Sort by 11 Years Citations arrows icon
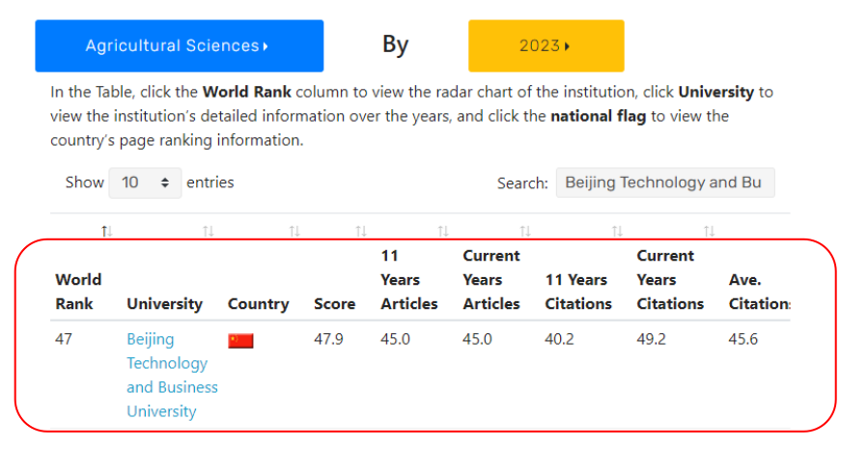The image size is (868, 449). 616,231
